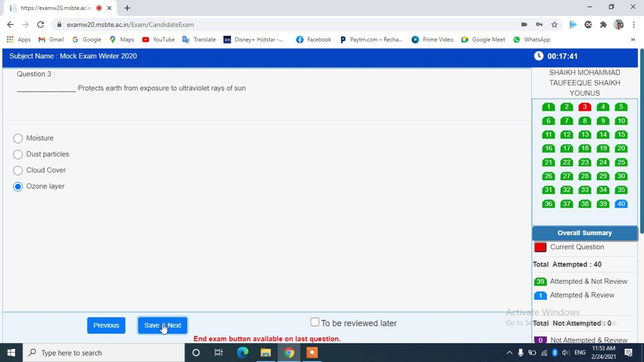Image resolution: width=644 pixels, height=362 pixels.
Task: Open the YouTube bookmark
Action: pyautogui.click(x=158, y=39)
